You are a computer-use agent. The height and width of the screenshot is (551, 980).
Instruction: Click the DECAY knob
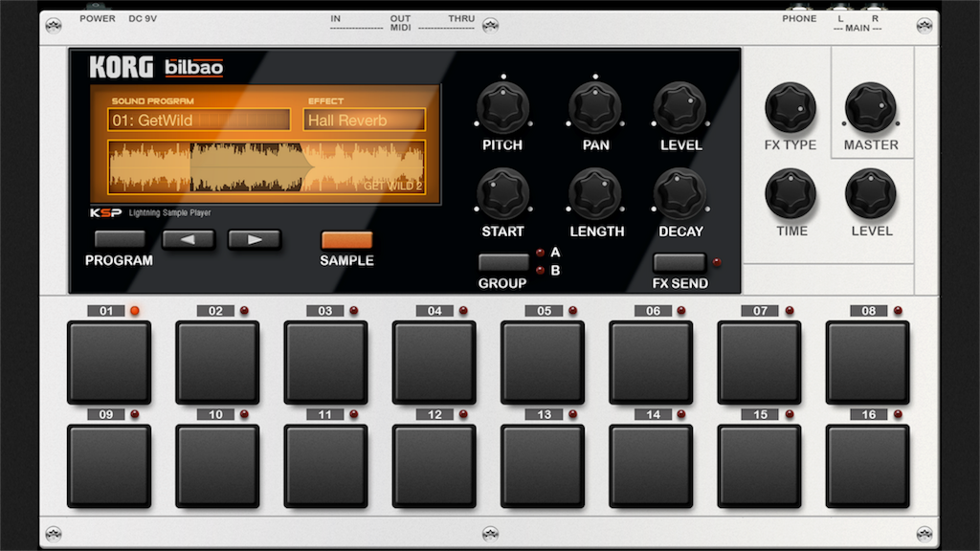[680, 193]
